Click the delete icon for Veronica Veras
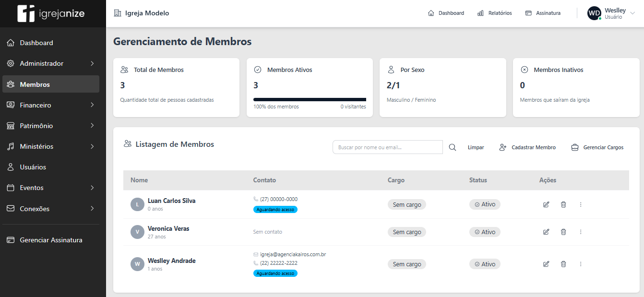Viewport: 644px width, 297px height. [x=563, y=232]
